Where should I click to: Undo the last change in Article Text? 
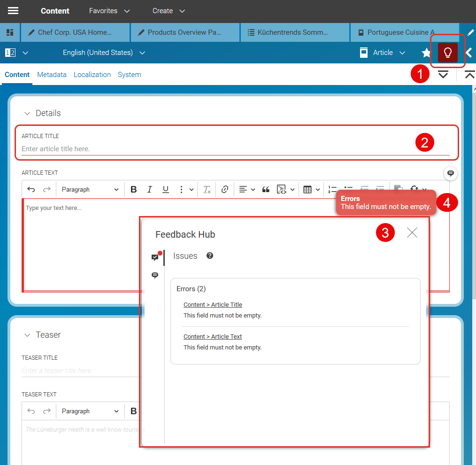31,189
